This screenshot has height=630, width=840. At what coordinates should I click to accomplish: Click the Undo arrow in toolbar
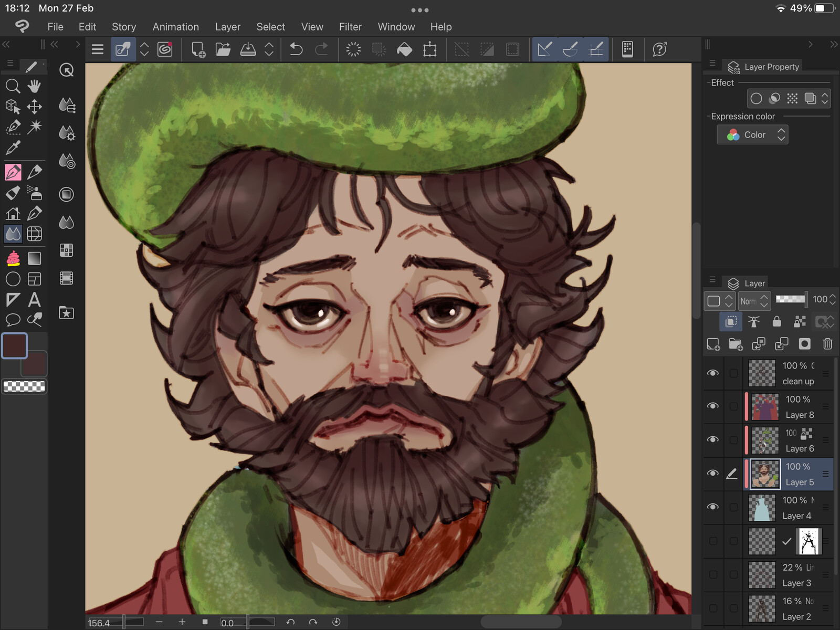coord(296,49)
